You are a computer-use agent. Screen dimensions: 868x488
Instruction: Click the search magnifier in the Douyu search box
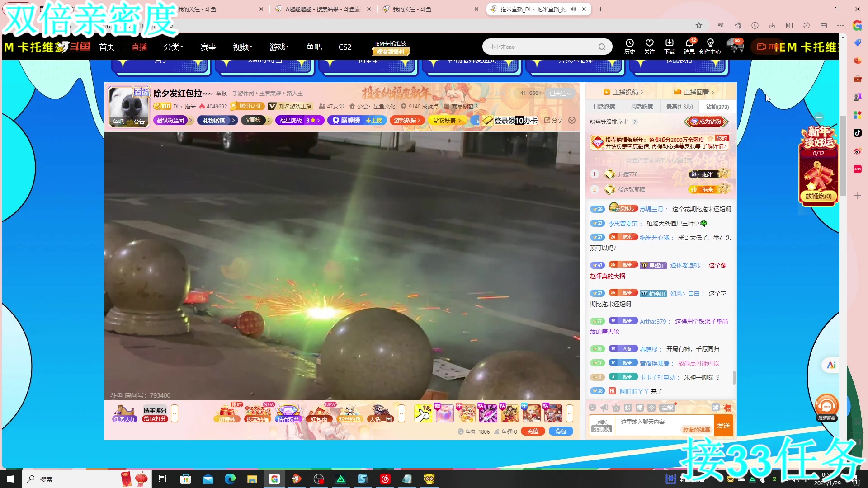602,47
